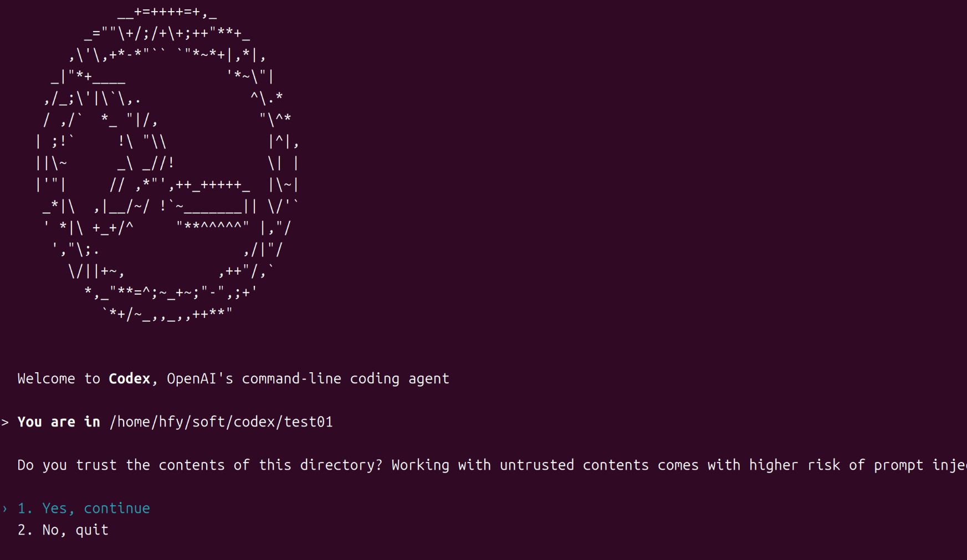Click the 'Welcome to' greeting text
967x560 pixels.
(x=59, y=378)
